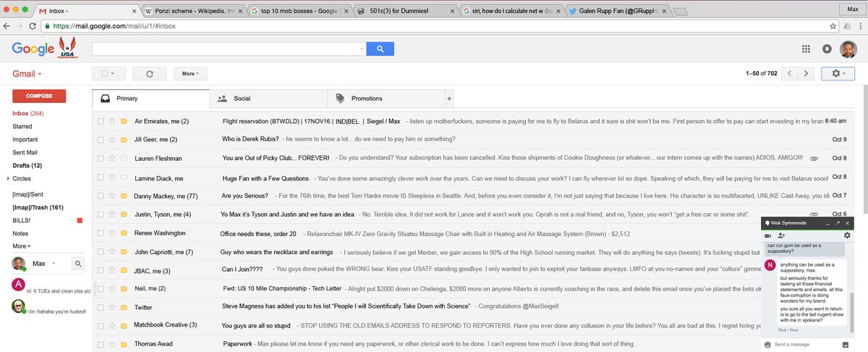Expand the Circles label
Screen dimensions: 868x352
pyautogui.click(x=7, y=178)
